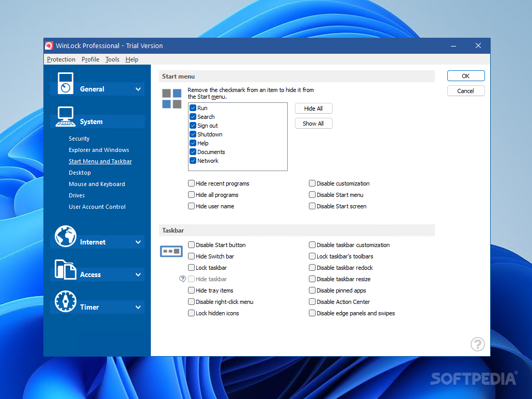Click the large help question mark icon
Screen dimensions: 532x399
click(478, 344)
